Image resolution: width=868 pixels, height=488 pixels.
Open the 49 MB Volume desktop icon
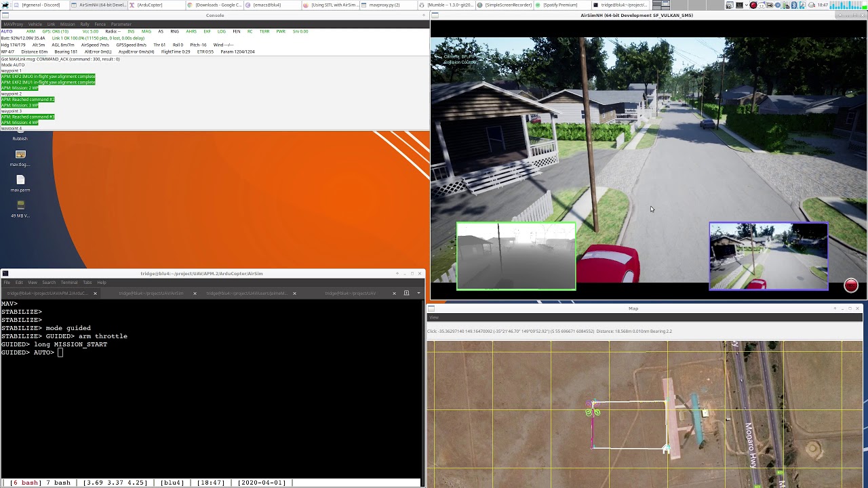point(20,209)
